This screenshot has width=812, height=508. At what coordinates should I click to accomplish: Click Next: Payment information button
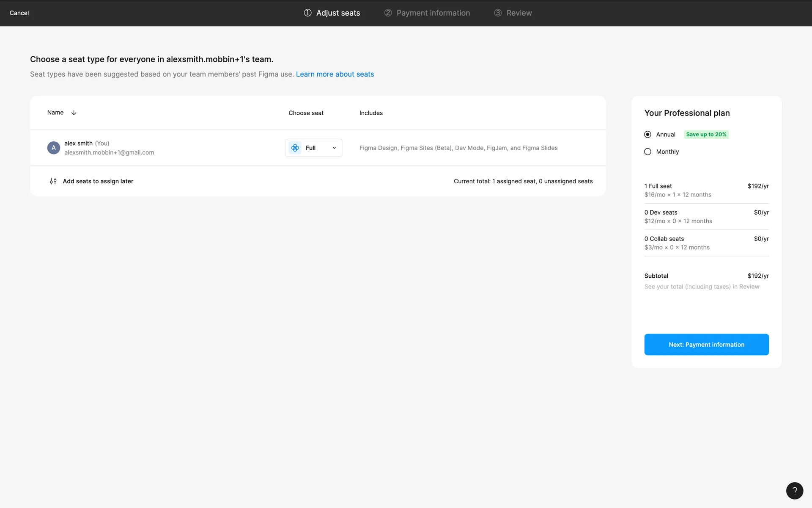[706, 345]
